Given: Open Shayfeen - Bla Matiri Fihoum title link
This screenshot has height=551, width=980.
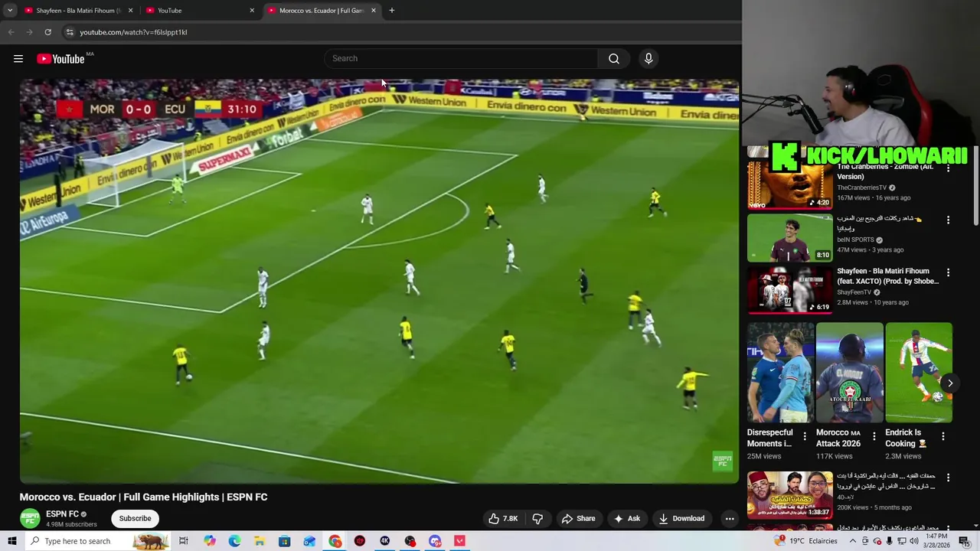Looking at the screenshot, I should point(887,276).
